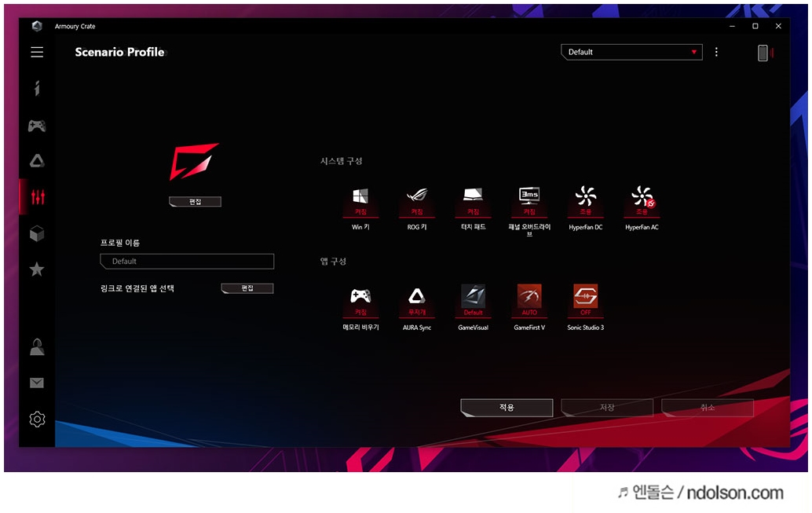Open the hamburger navigation menu
The image size is (812, 513).
pos(37,52)
